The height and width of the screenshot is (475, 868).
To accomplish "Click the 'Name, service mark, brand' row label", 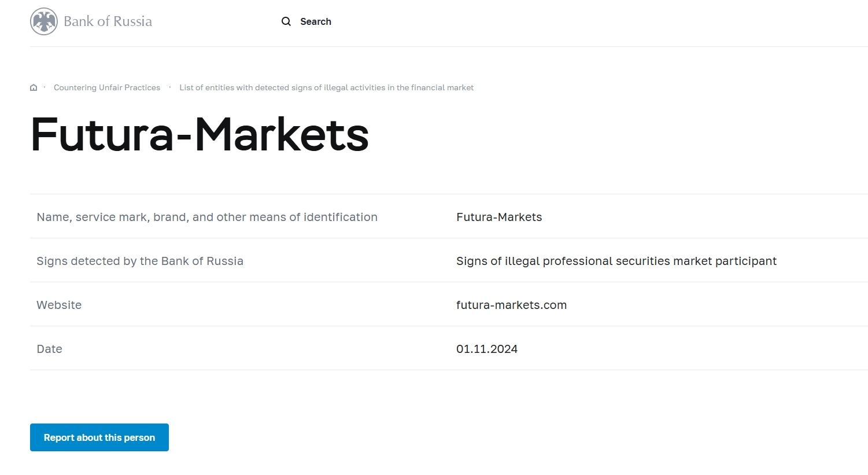I will coord(207,217).
